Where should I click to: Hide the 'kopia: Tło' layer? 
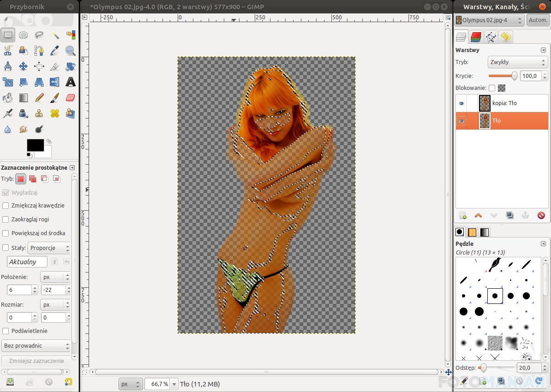(x=461, y=103)
